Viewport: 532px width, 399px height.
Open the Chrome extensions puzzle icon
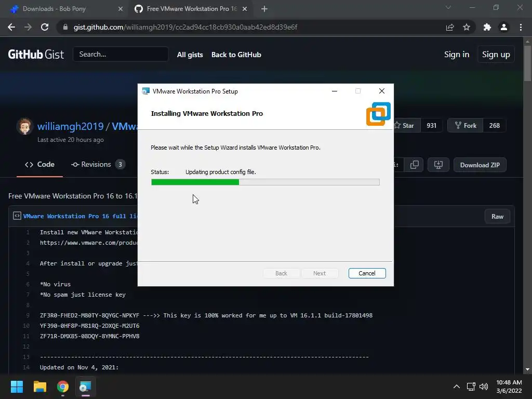coord(487,27)
